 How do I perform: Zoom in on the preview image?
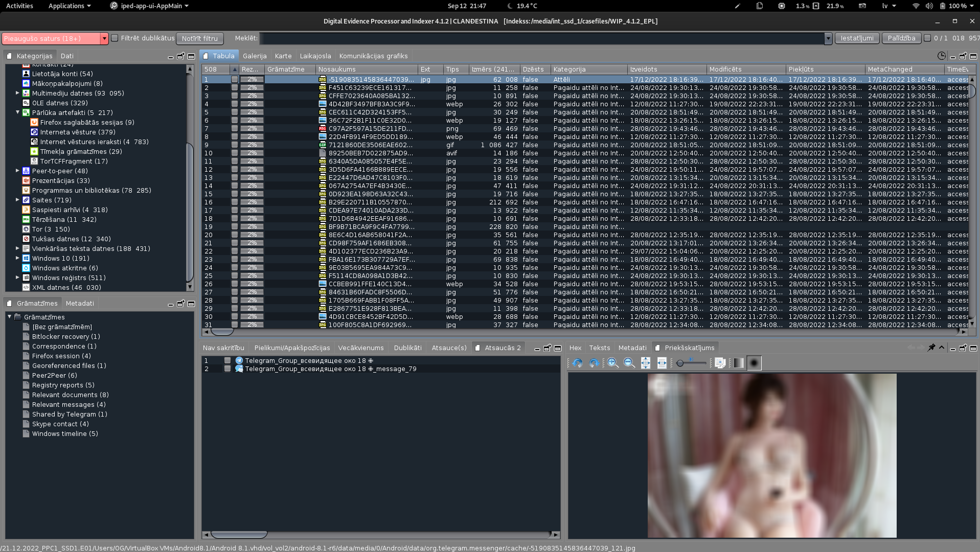pos(612,363)
